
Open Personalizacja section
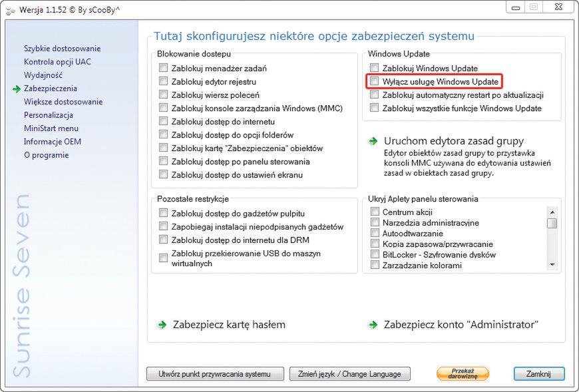(49, 114)
